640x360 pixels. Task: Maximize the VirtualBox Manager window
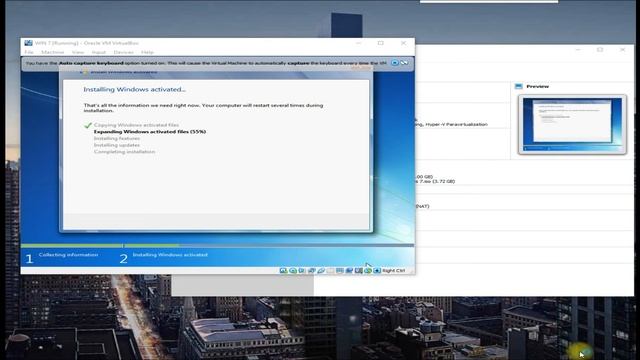pos(600,49)
